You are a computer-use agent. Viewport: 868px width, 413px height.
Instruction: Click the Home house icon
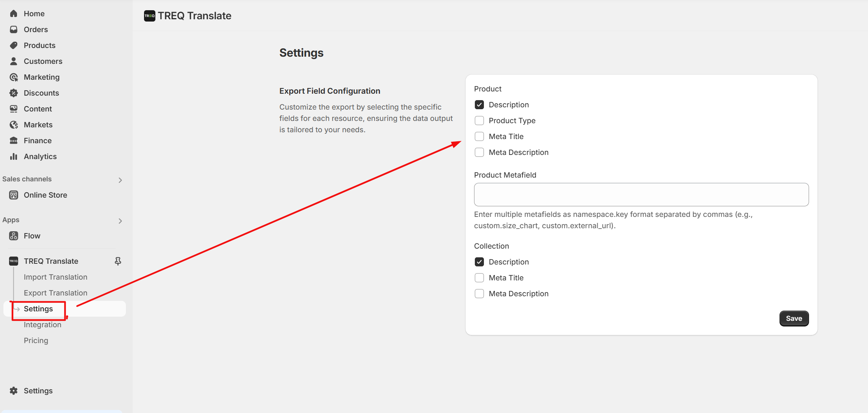pos(14,14)
